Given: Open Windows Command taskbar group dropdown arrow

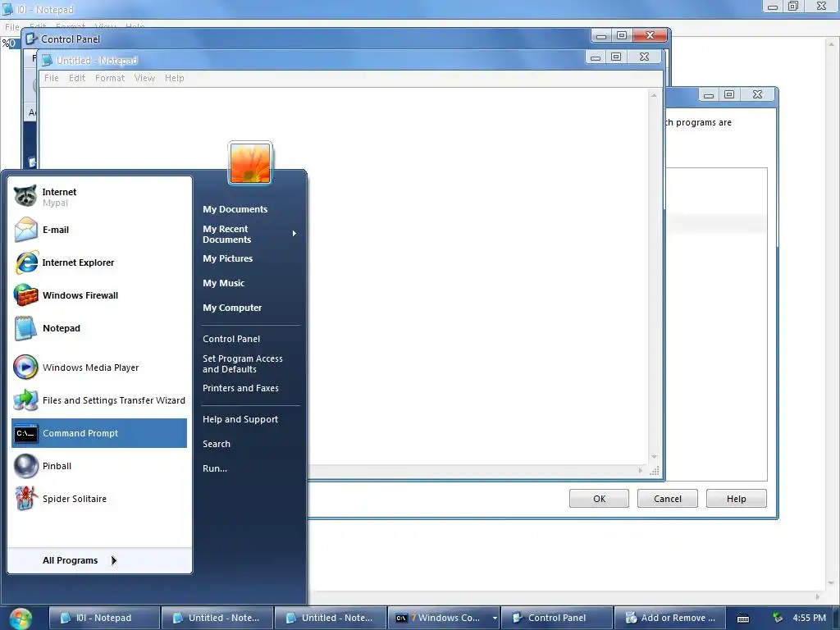Looking at the screenshot, I should click(495, 619).
